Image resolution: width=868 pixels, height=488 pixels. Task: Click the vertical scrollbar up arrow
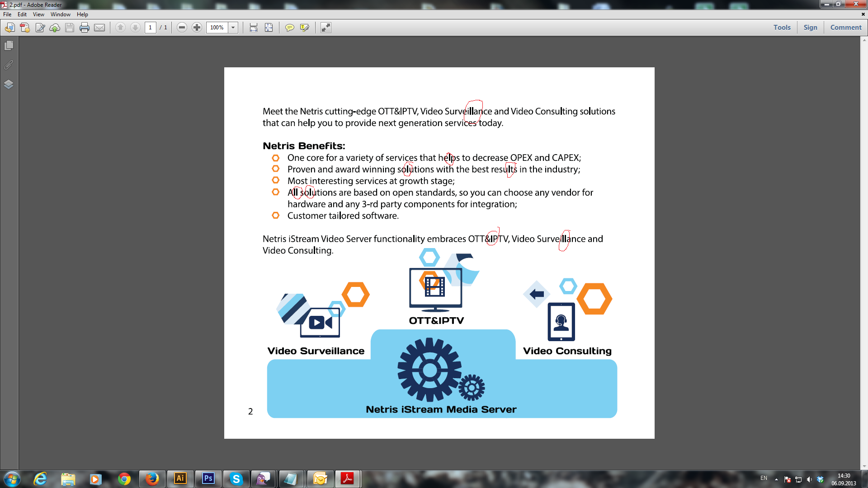coord(864,40)
